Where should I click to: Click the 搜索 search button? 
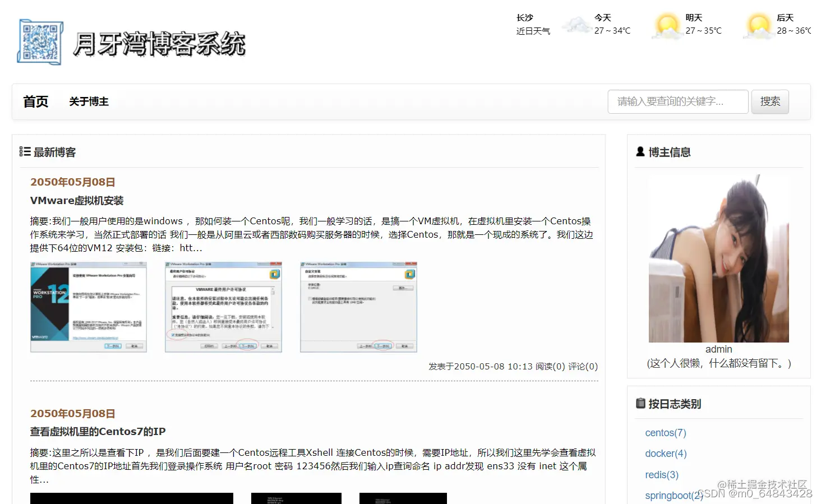pos(770,101)
